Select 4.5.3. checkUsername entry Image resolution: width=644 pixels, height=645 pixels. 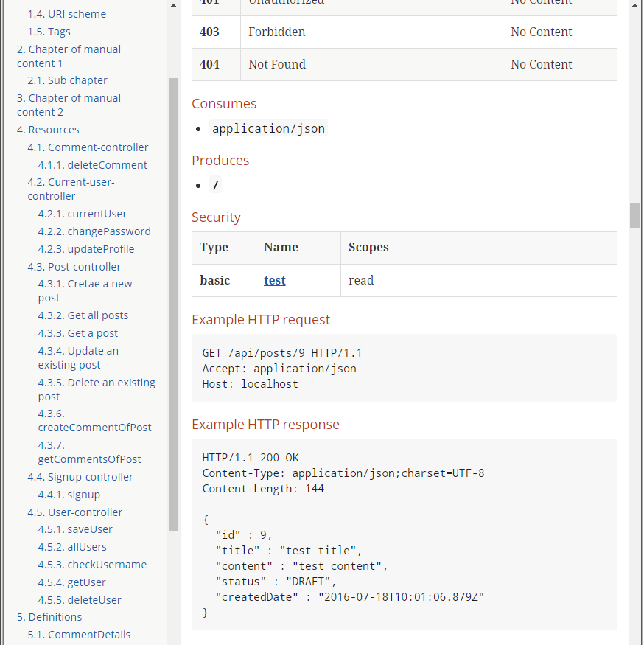pos(92,565)
